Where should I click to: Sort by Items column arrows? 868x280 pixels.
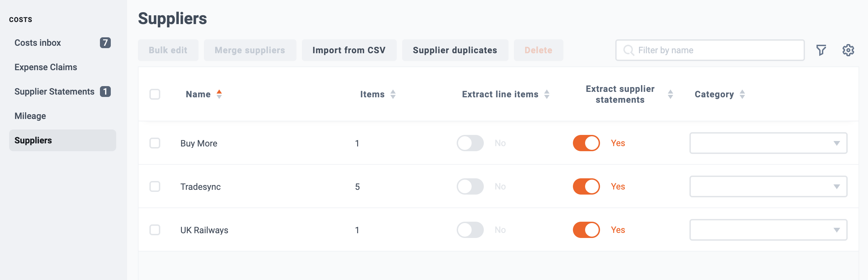click(x=393, y=94)
